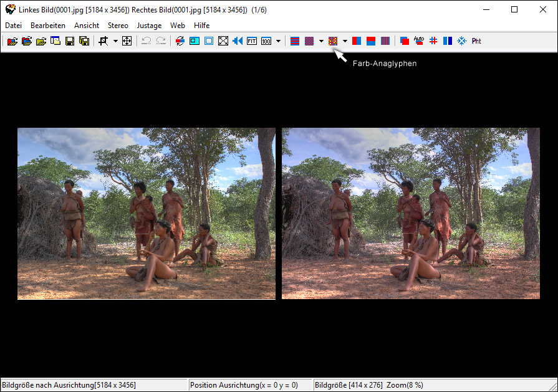Image resolution: width=558 pixels, height=392 pixels.
Task: Open the Justage menu
Action: click(x=149, y=26)
